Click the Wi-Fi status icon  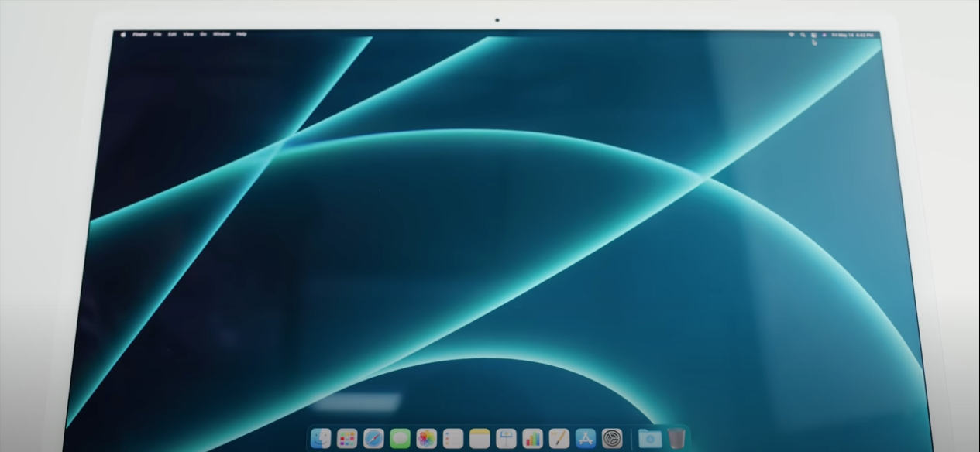pos(792,35)
